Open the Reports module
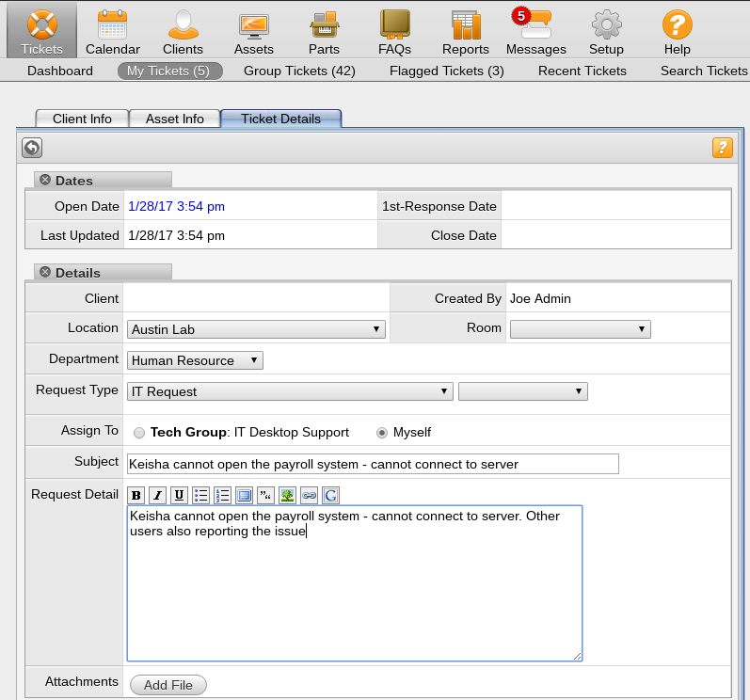Viewport: 750px width, 700px height. [466, 32]
